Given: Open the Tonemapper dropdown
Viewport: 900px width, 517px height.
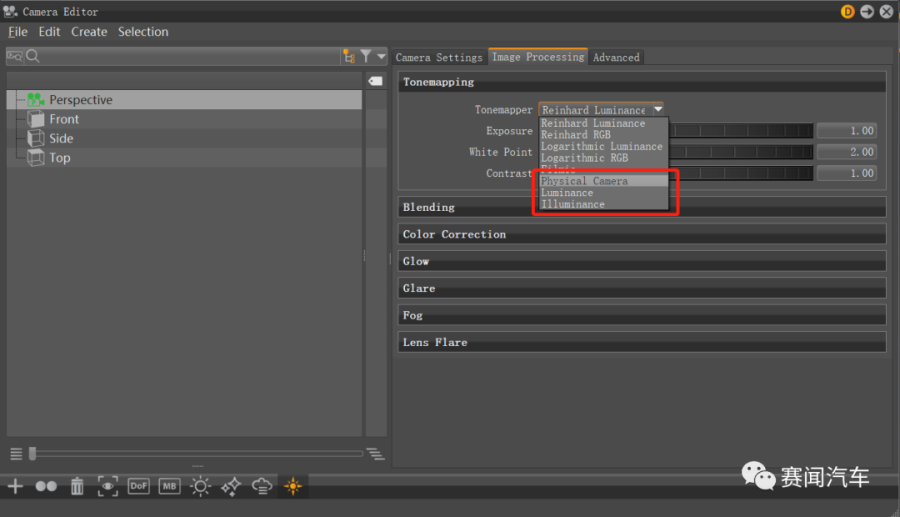Looking at the screenshot, I should [x=601, y=110].
